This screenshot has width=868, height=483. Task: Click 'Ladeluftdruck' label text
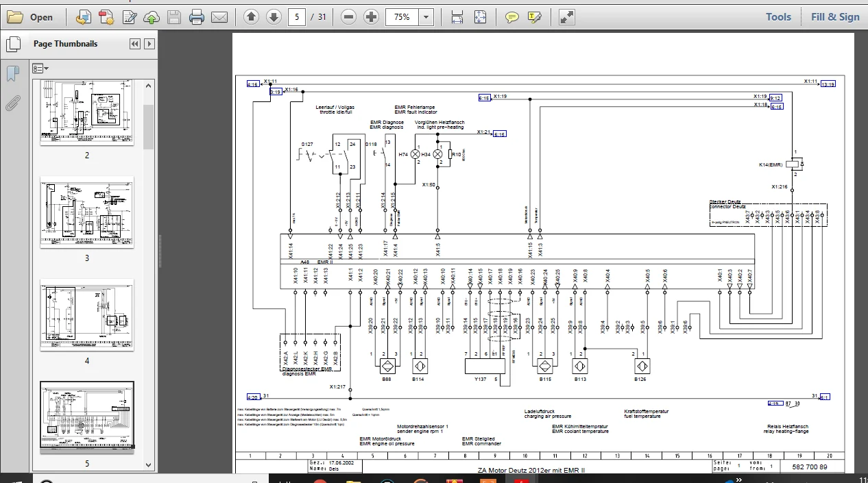(540, 412)
